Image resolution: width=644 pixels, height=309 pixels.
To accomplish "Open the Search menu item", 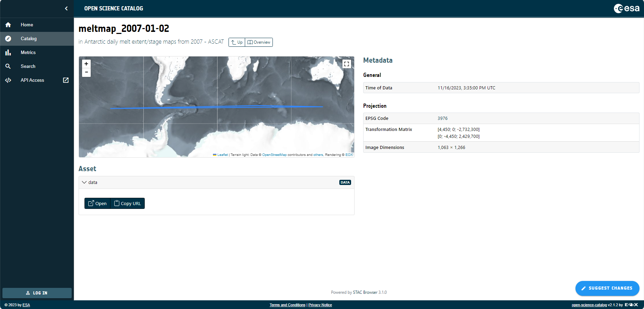I will pos(28,67).
